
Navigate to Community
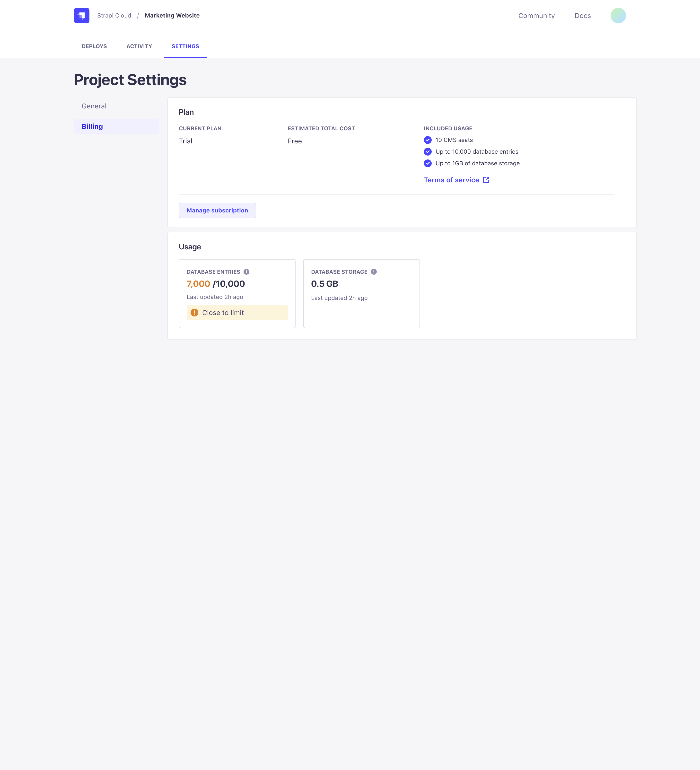pos(536,16)
